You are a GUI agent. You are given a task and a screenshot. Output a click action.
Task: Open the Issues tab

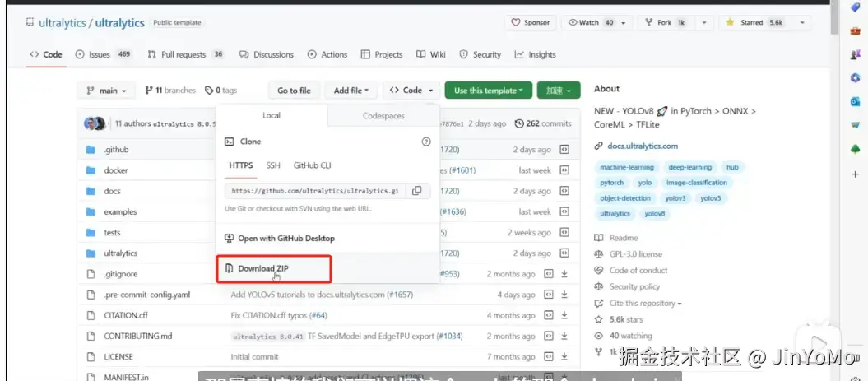103,54
